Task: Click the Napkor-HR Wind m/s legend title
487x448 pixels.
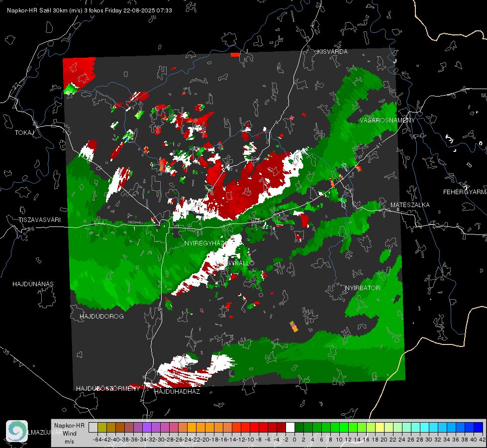Action: 69,434
